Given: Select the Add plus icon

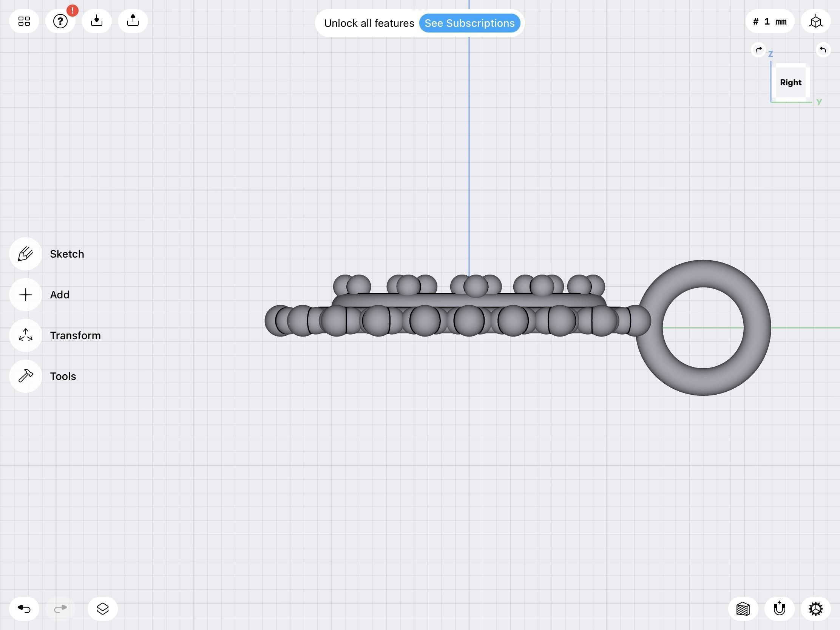Looking at the screenshot, I should (x=25, y=295).
